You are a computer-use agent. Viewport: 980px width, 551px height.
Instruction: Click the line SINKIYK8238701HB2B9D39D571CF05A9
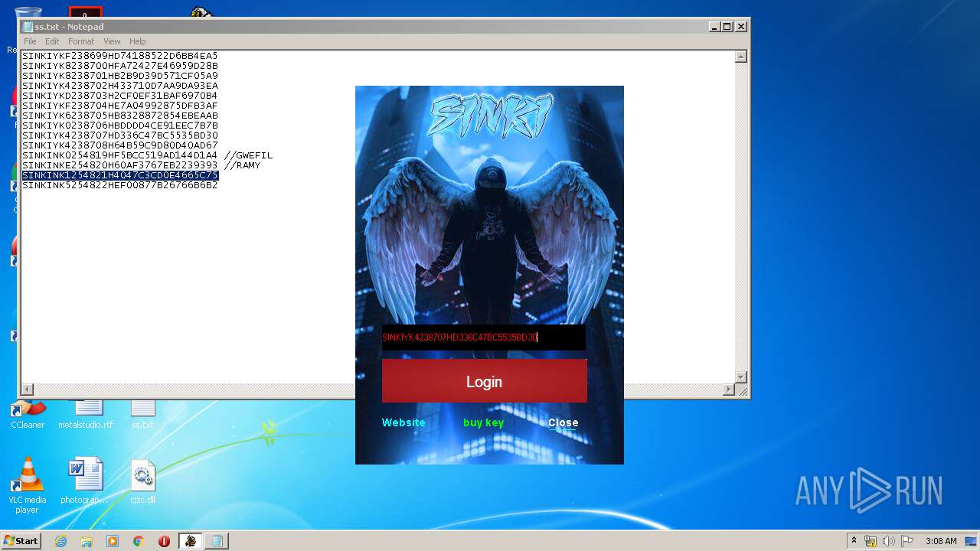[x=120, y=76]
